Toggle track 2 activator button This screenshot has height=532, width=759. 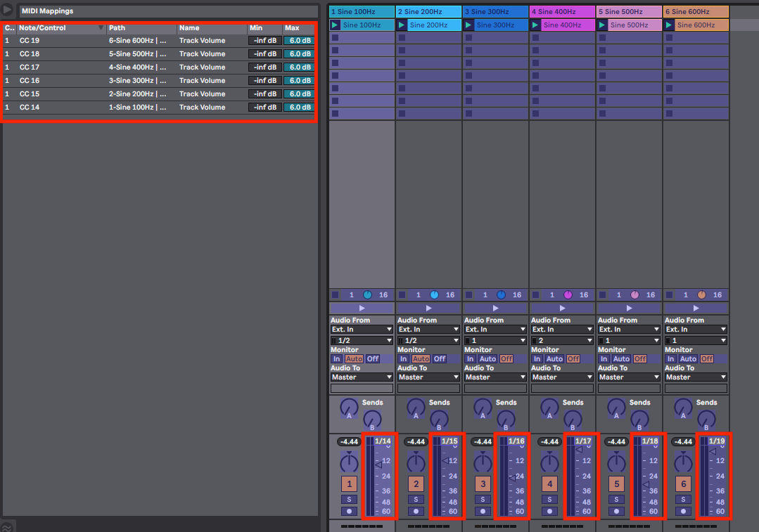pyautogui.click(x=416, y=484)
